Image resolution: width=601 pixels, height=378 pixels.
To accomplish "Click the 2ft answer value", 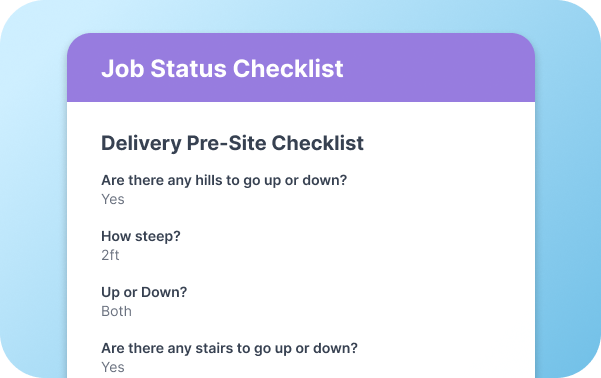I will (110, 255).
